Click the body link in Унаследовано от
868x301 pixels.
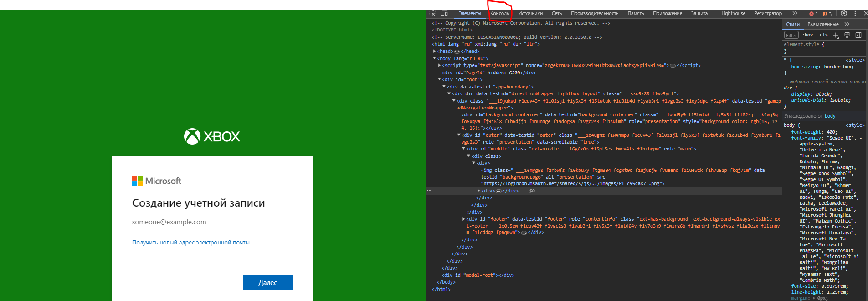pos(830,116)
